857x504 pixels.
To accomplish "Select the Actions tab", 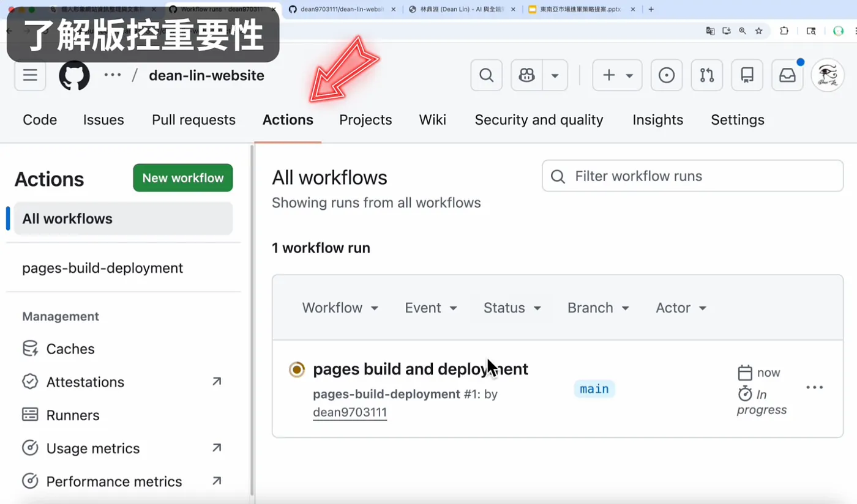I will (x=288, y=120).
